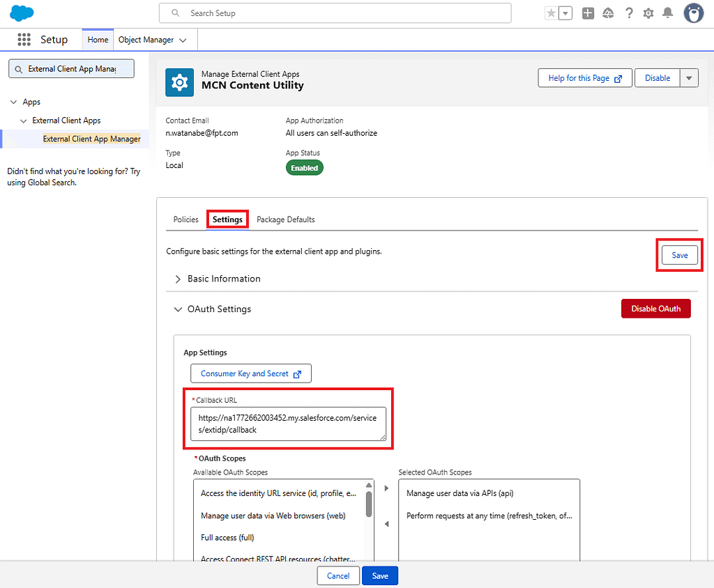Open the favorites list dropdown arrow
This screenshot has height=588, width=714.
coord(565,13)
